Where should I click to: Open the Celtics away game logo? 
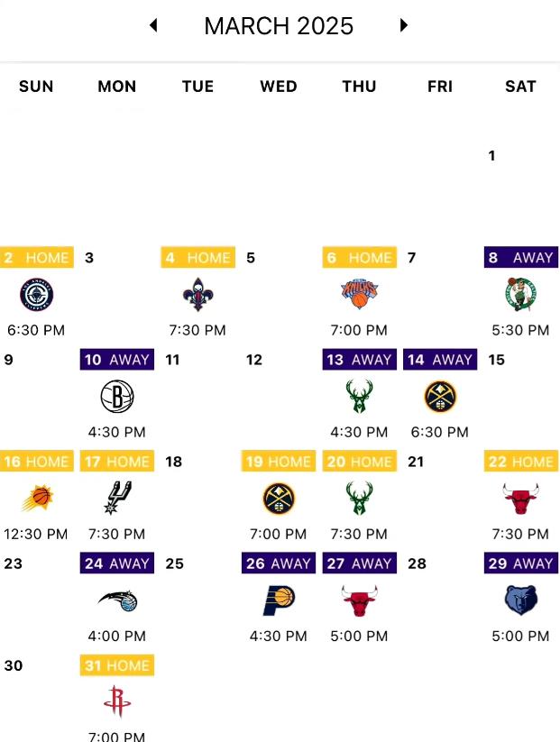coord(520,294)
